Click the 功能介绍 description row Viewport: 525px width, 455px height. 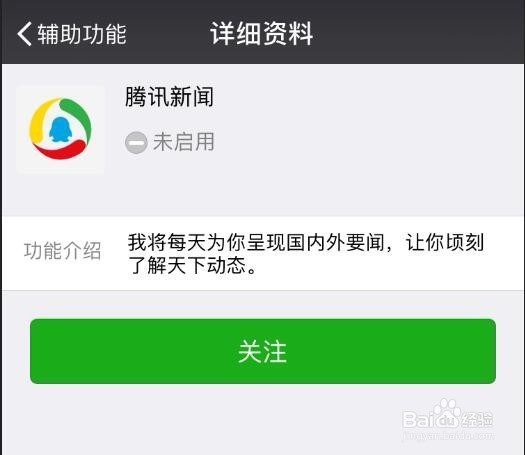point(262,253)
